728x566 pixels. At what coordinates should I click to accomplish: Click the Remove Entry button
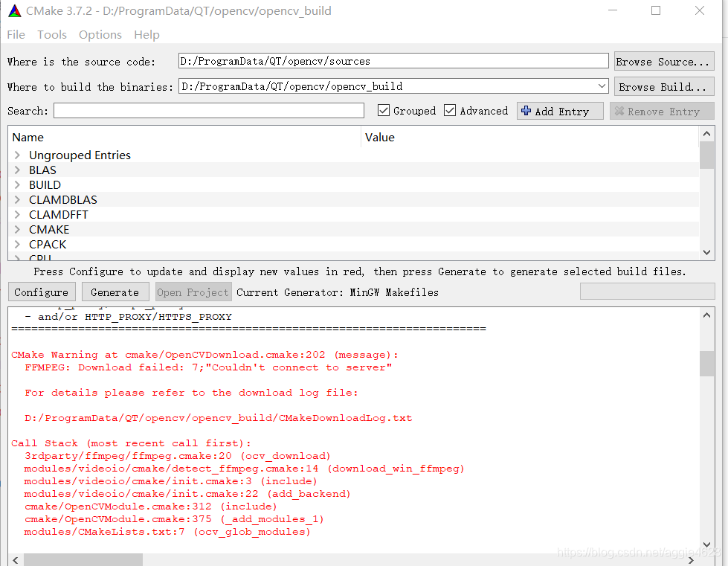[x=662, y=111]
